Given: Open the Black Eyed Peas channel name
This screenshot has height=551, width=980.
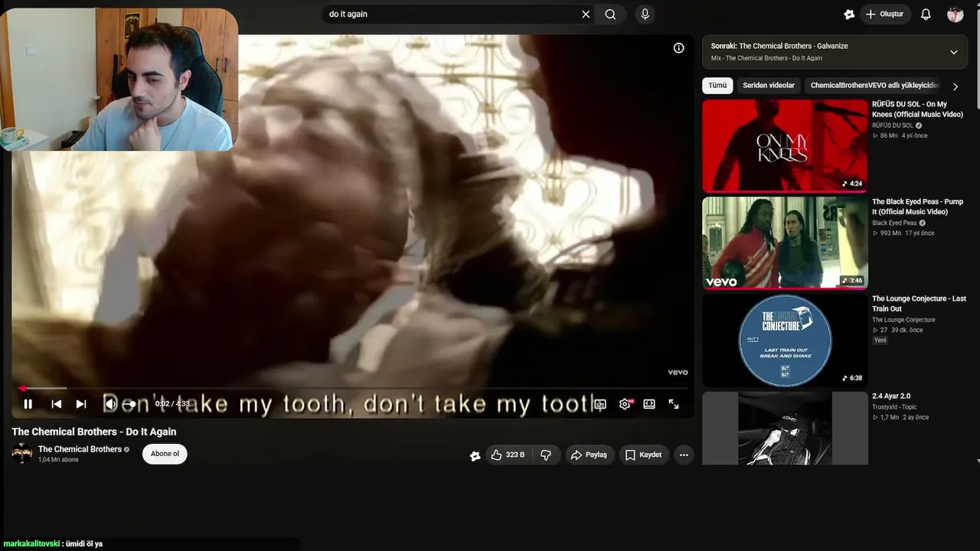Looking at the screenshot, I should 893,223.
